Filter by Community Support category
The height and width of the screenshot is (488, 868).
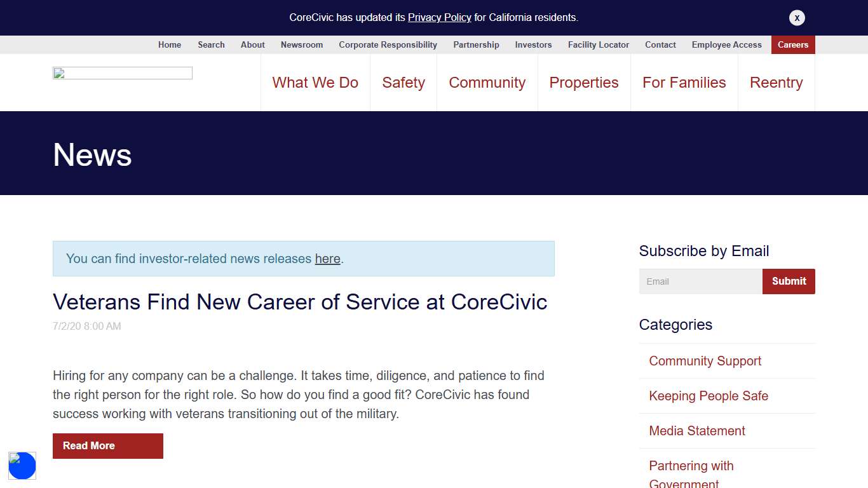click(x=705, y=361)
